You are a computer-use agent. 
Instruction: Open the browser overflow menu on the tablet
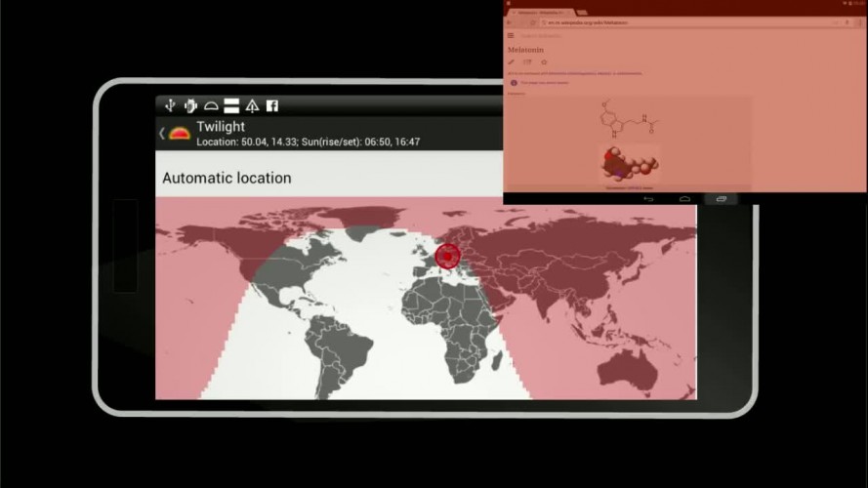click(859, 22)
